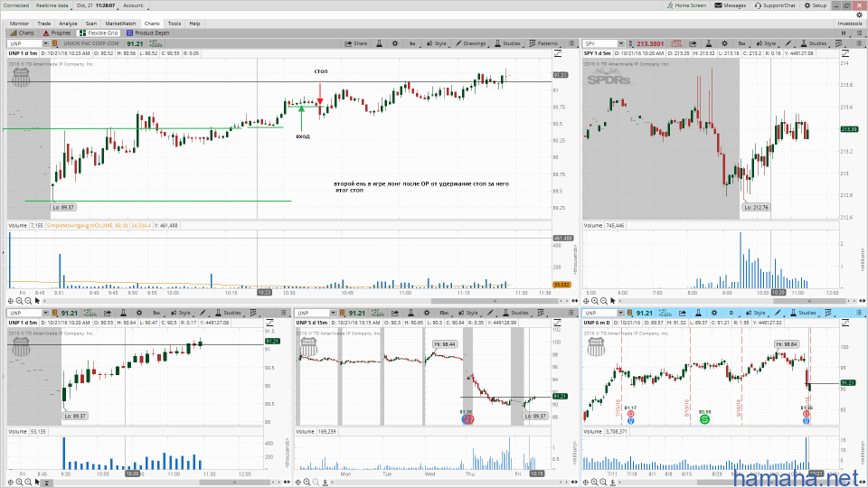
Task: Click the UNP symbol input field in top-left chart
Action: click(25, 43)
